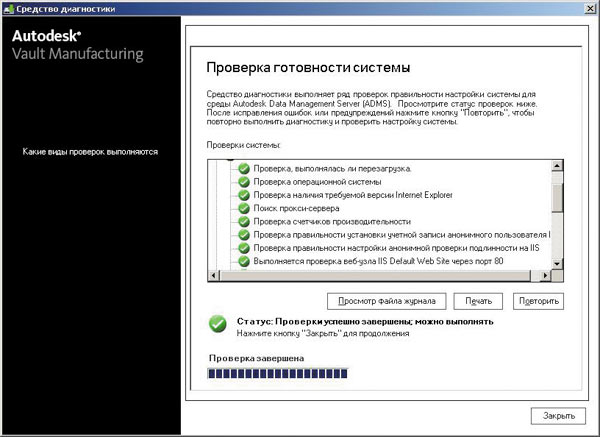
Task: Click check icon beside Default Web Site port 80
Action: point(244,261)
